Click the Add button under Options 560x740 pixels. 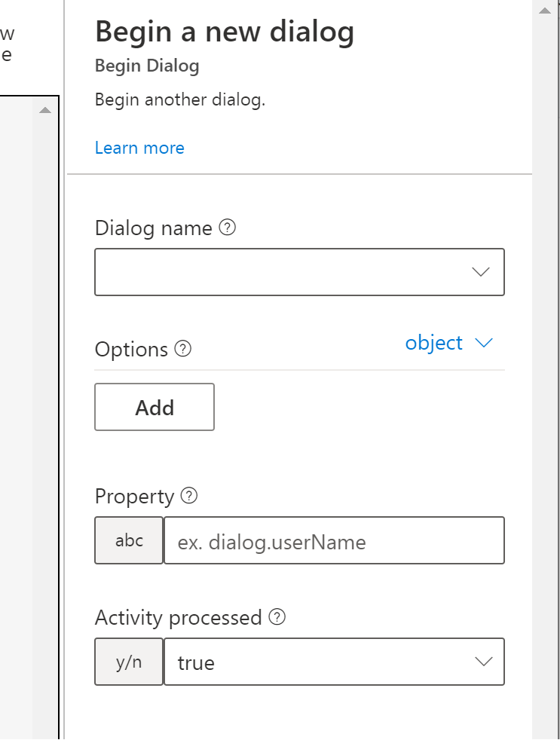tap(154, 407)
